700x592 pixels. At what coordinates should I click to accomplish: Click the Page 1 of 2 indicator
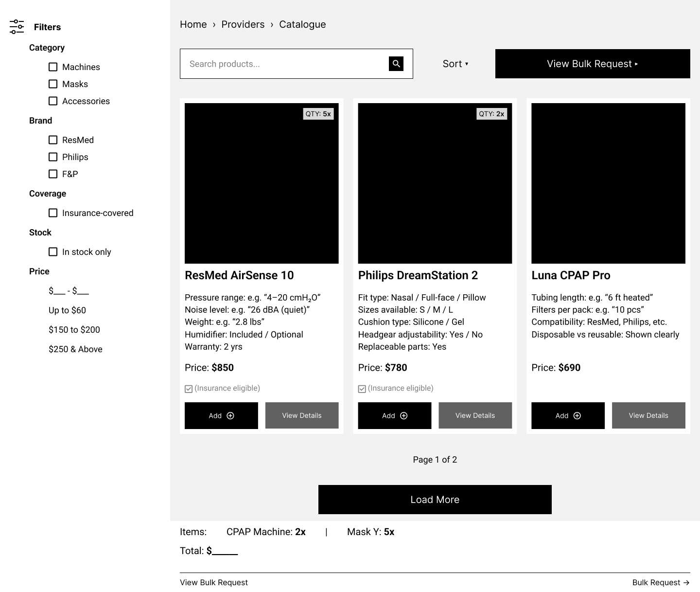pyautogui.click(x=435, y=460)
